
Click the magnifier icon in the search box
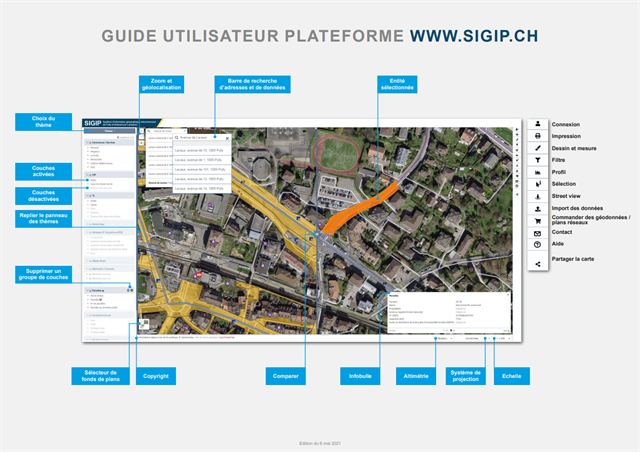coord(177,138)
